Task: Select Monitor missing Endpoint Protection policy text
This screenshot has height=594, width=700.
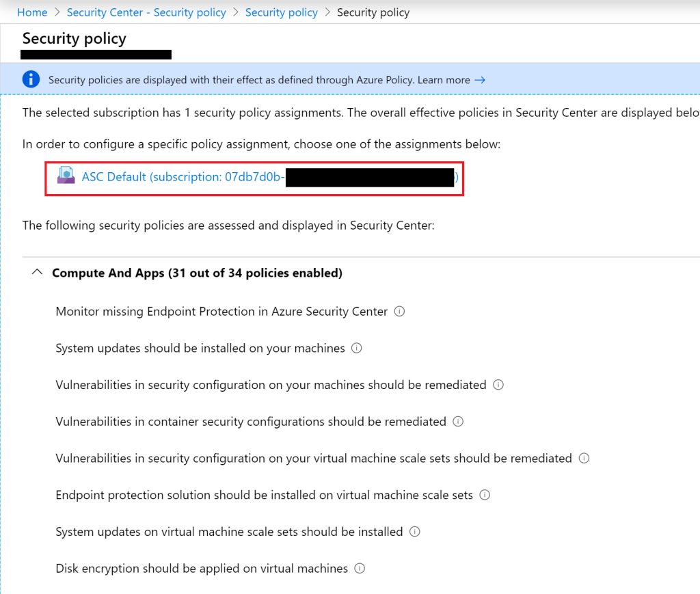Action: pyautogui.click(x=221, y=312)
